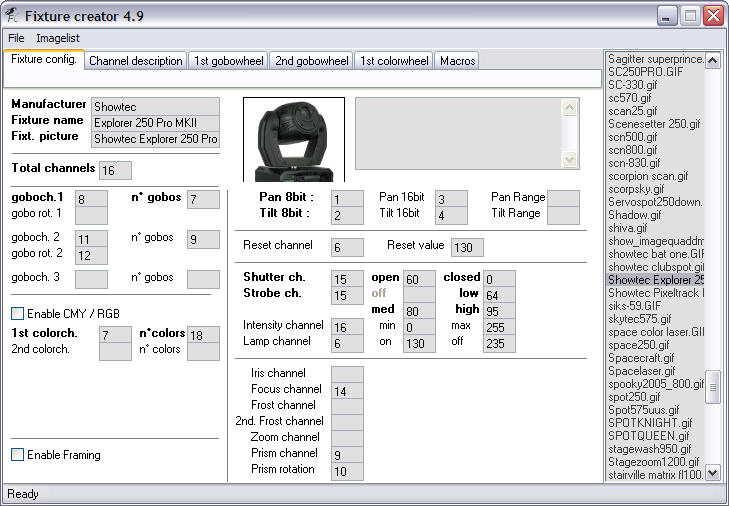Click the intensity max field showing 255

(x=499, y=327)
